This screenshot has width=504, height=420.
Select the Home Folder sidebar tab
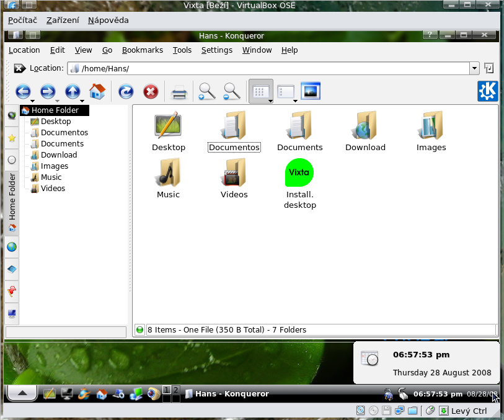(12, 203)
